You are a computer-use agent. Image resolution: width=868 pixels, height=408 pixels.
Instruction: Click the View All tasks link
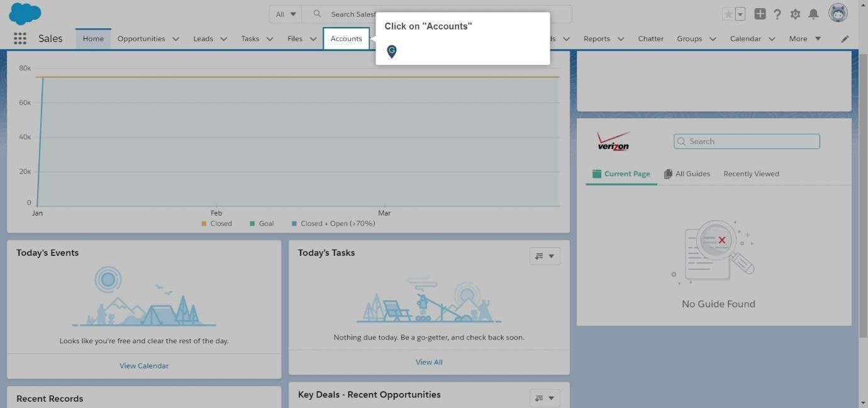(429, 361)
